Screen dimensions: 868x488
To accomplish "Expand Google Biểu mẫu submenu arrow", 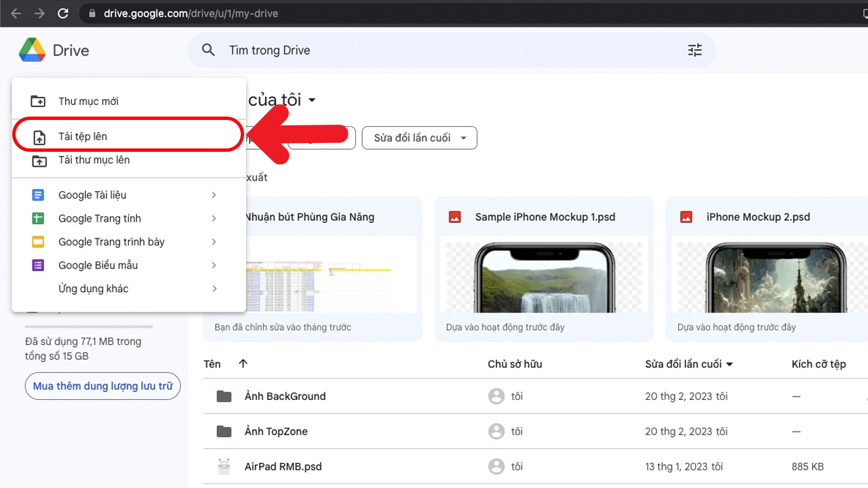I will [214, 265].
